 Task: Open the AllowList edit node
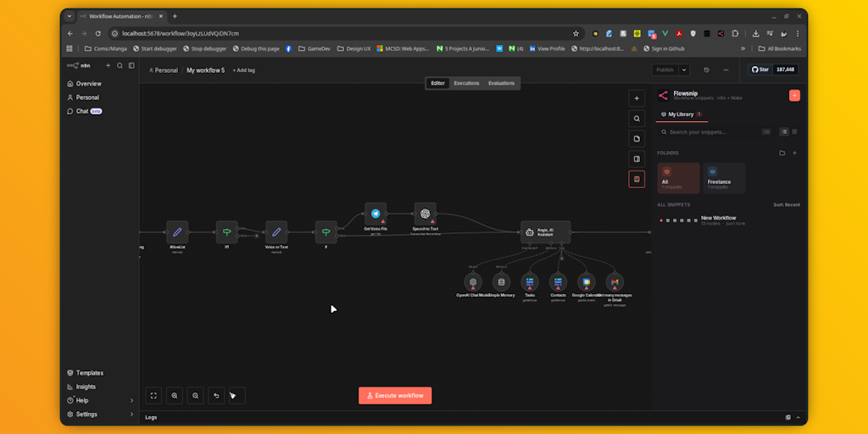pyautogui.click(x=177, y=232)
